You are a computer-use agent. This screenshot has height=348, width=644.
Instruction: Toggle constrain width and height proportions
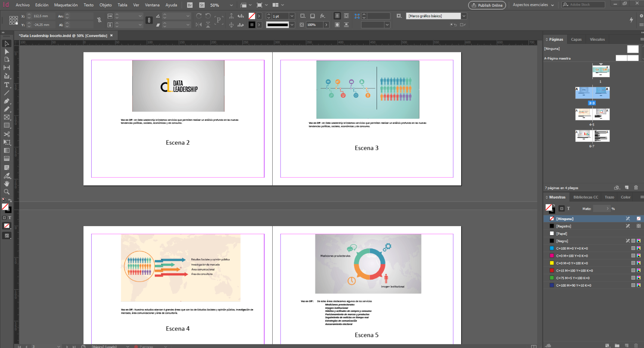(99, 20)
